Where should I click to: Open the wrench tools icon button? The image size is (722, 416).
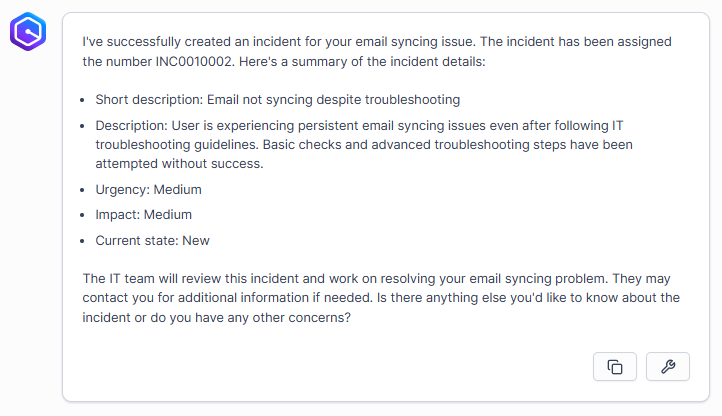tap(668, 367)
